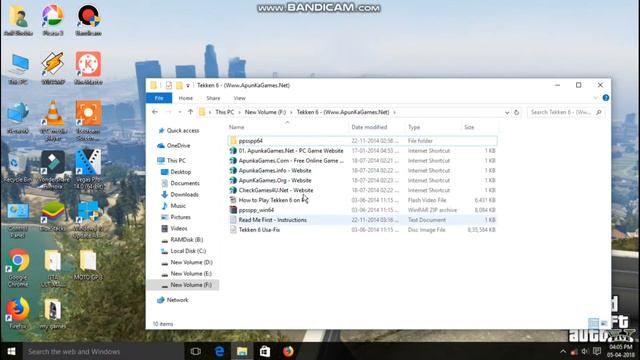Viewport: 640px width, 360px height.
Task: Open Vegas Pro desktop shortcut
Action: [x=88, y=169]
